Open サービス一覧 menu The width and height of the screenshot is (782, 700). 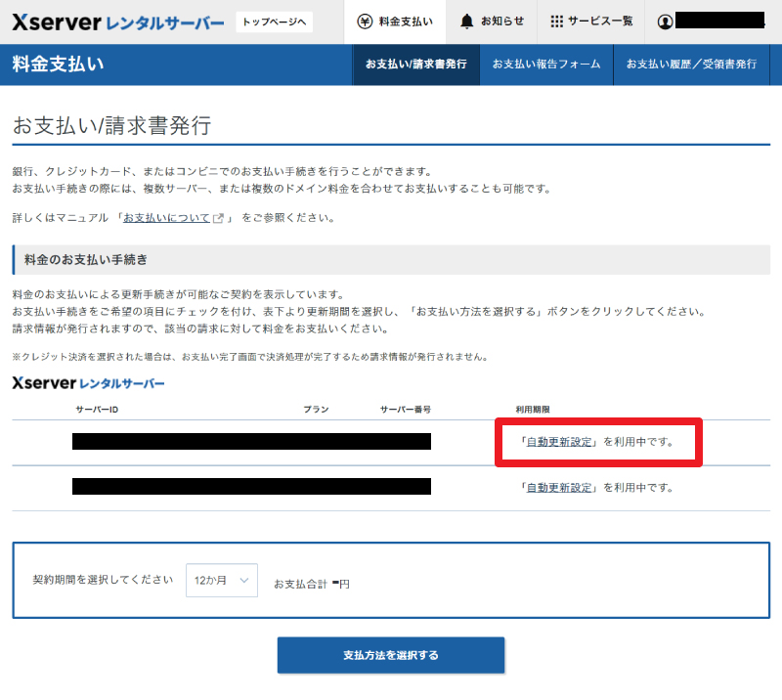(591, 22)
